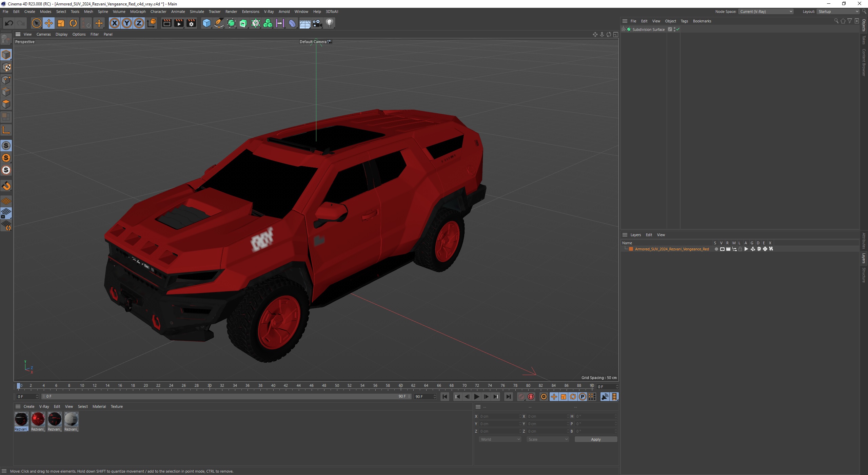
Task: Open Layout Startup dropdown
Action: 838,12
